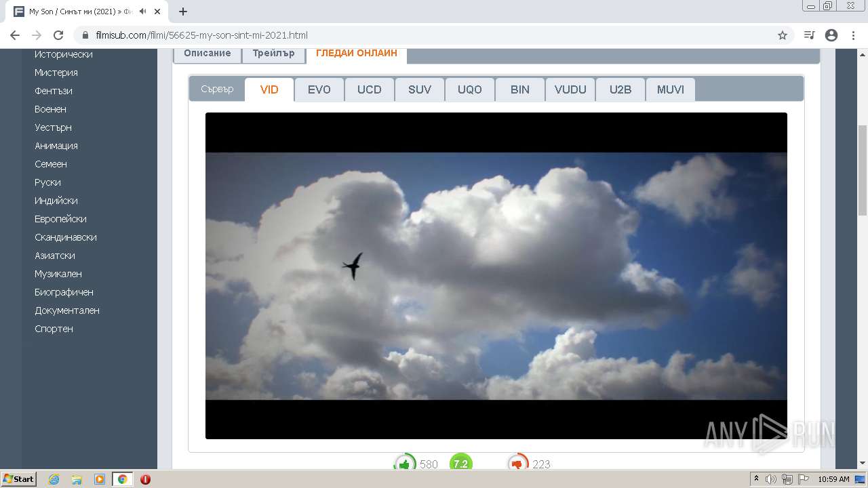Viewport: 868px width, 488px height.
Task: Open the Анимация genre link
Action: point(56,146)
